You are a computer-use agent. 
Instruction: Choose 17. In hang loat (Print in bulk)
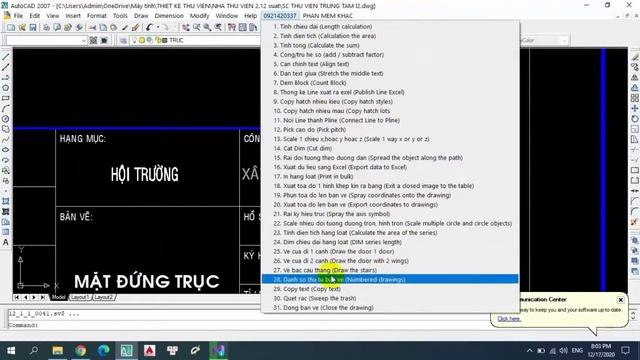click(x=390, y=176)
